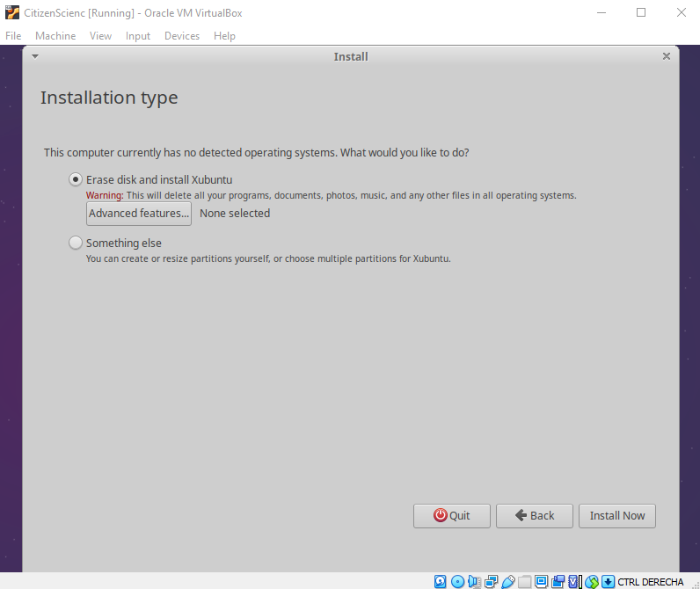The image size is (700, 589).
Task: Click the red Warning label
Action: point(105,195)
